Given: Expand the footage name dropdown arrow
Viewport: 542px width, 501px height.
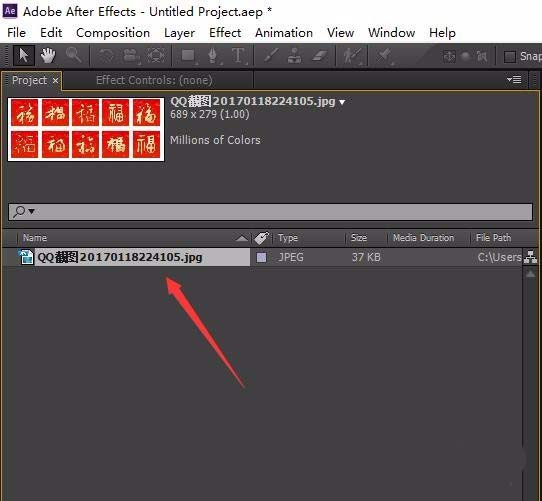Looking at the screenshot, I should tap(342, 102).
